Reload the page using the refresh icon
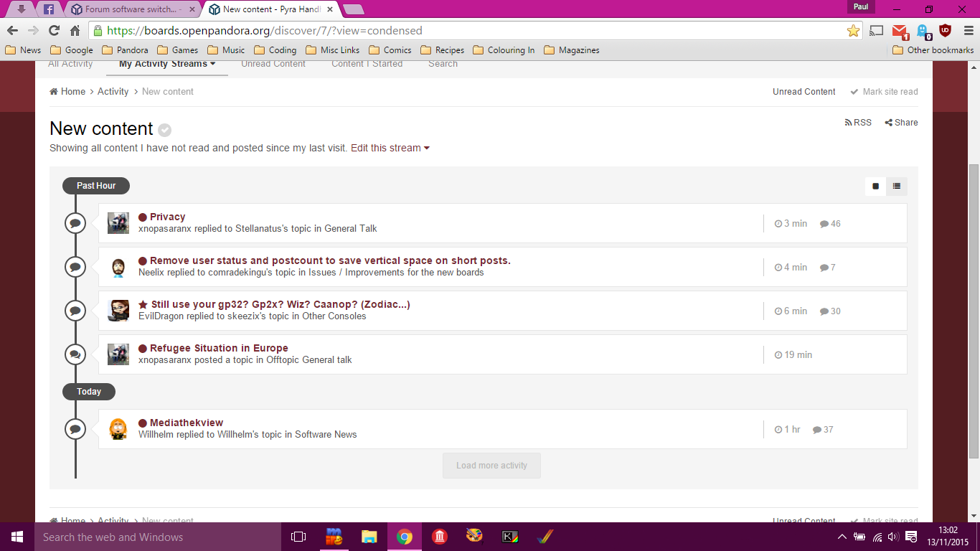The image size is (980, 551). point(54,31)
